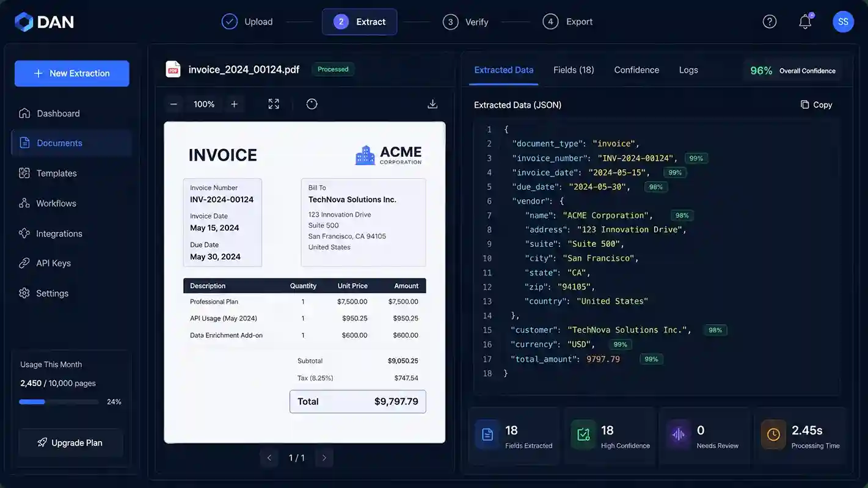This screenshot has height=488, width=868.
Task: Open the SS user avatar
Action: point(843,21)
